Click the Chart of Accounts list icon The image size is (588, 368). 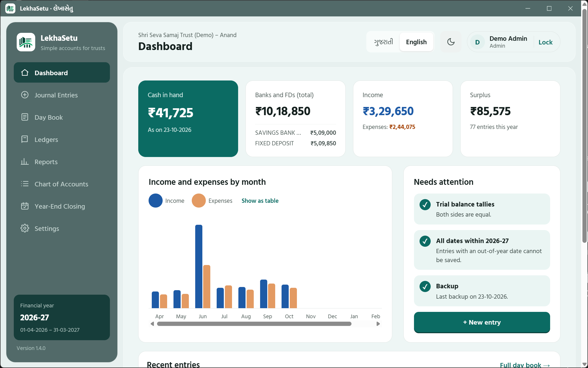point(25,184)
